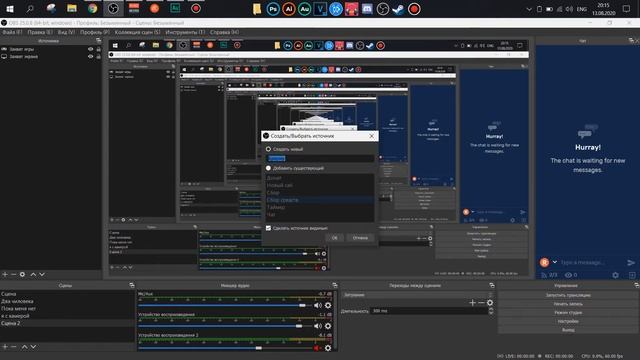
Task: Open Chrome from the taskbar
Action: [92, 9]
